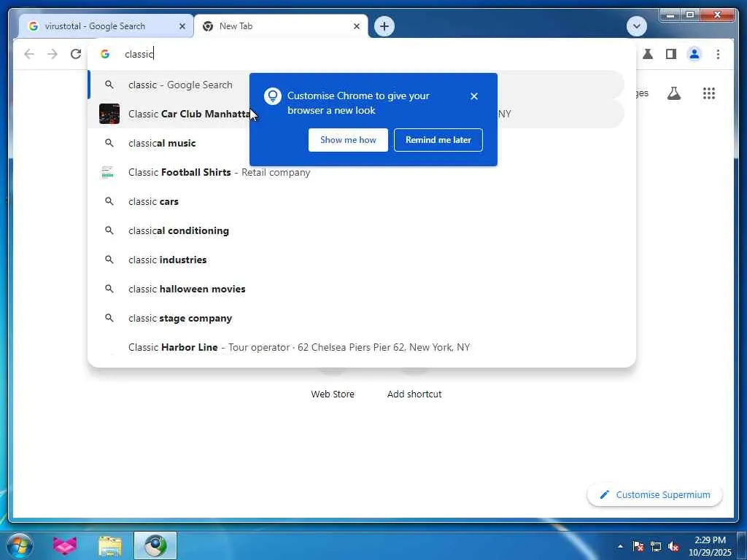Viewport: 747px width, 560px height.
Task: Click the Show desktop strip
Action: coord(742,545)
